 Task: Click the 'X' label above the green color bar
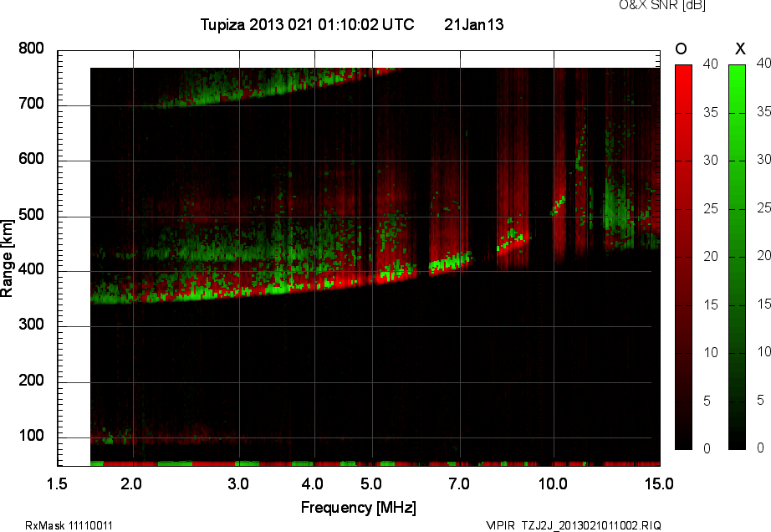[740, 49]
